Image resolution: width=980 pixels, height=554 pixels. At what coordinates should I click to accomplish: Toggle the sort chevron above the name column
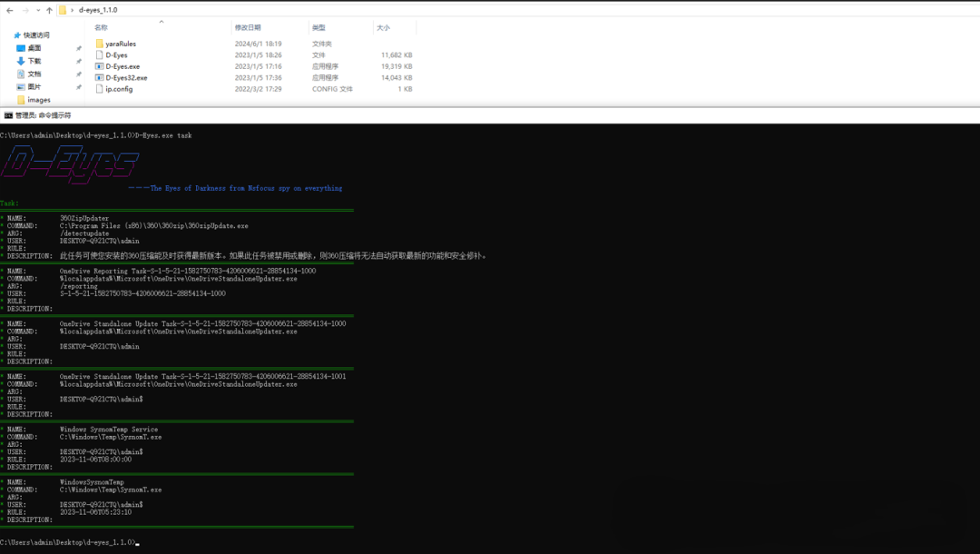click(162, 22)
